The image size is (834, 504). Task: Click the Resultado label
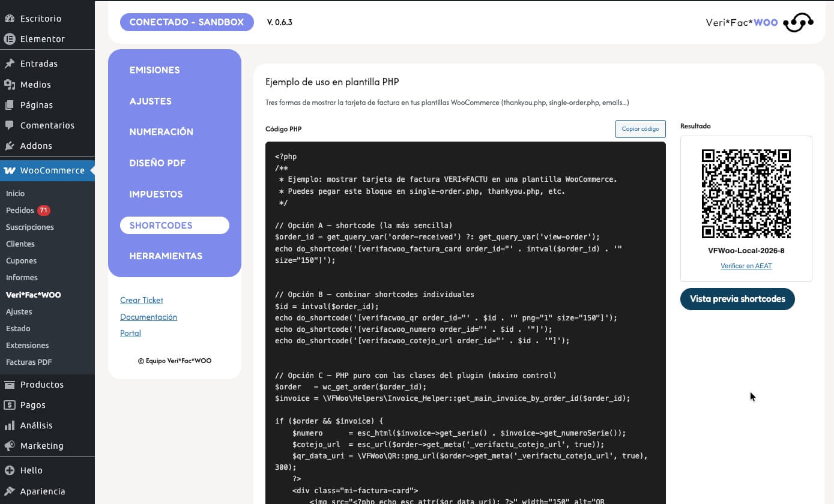pyautogui.click(x=695, y=126)
